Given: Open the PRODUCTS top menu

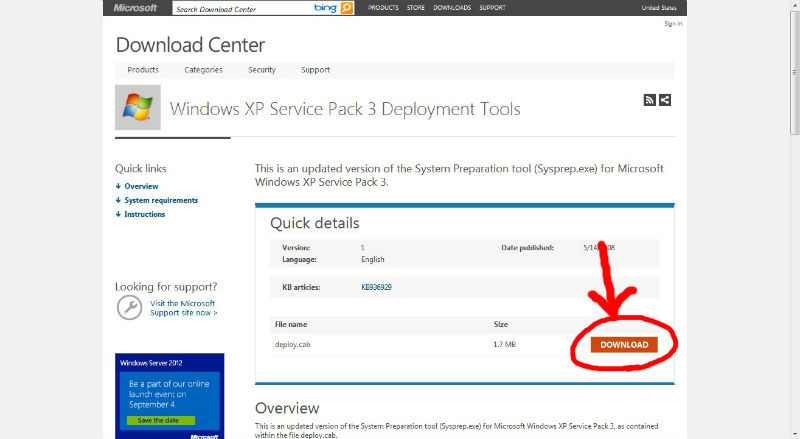Looking at the screenshot, I should coord(383,8).
